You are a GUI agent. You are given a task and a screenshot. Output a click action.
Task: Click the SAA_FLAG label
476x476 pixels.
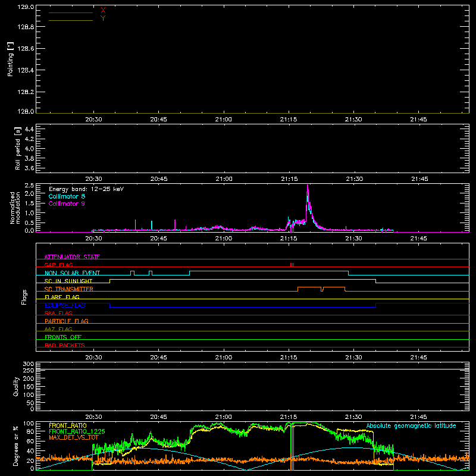click(58, 313)
